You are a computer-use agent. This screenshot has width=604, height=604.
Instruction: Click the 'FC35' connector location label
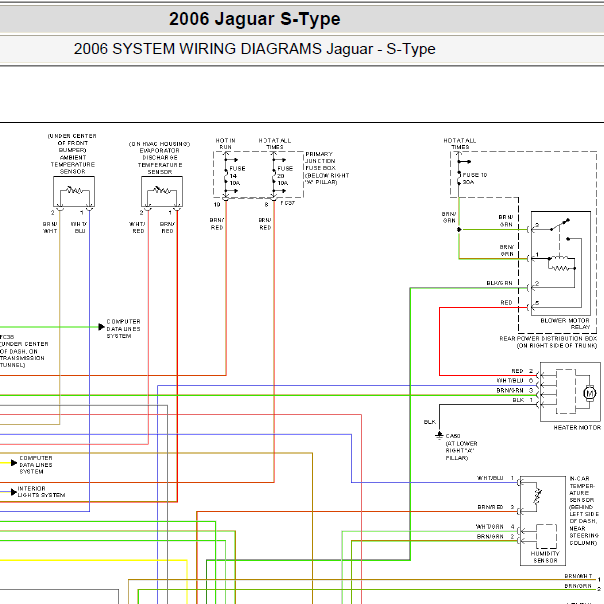(x=24, y=351)
